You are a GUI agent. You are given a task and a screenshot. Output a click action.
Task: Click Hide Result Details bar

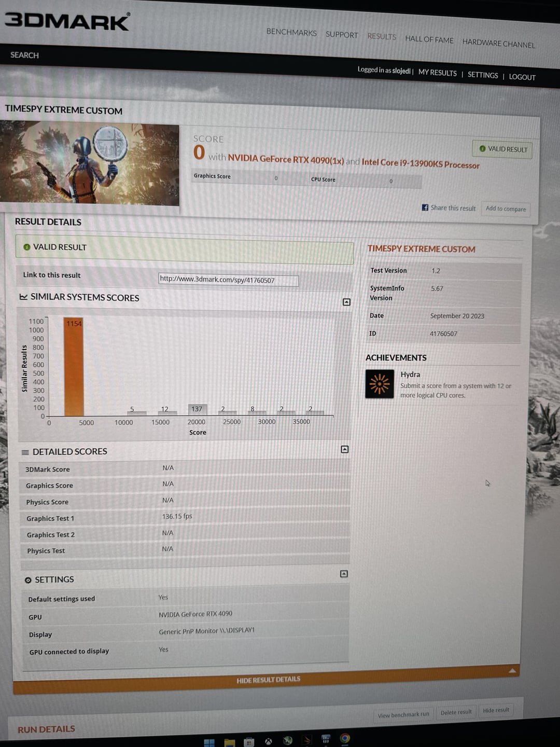coord(269,680)
